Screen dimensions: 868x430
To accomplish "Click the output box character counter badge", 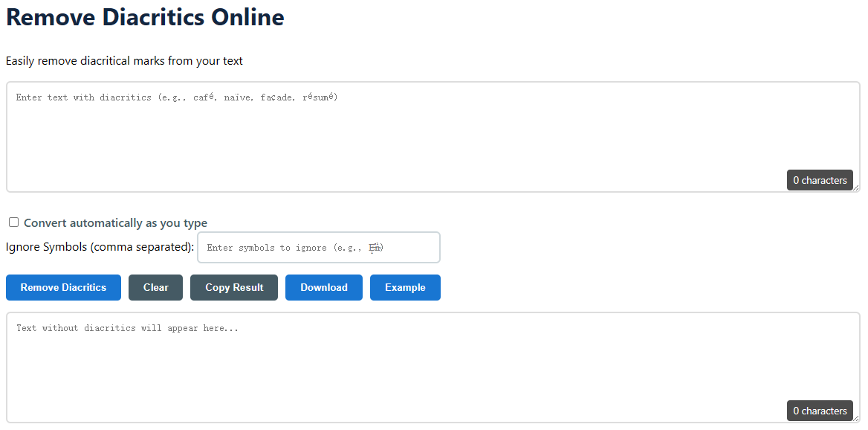I will [820, 411].
